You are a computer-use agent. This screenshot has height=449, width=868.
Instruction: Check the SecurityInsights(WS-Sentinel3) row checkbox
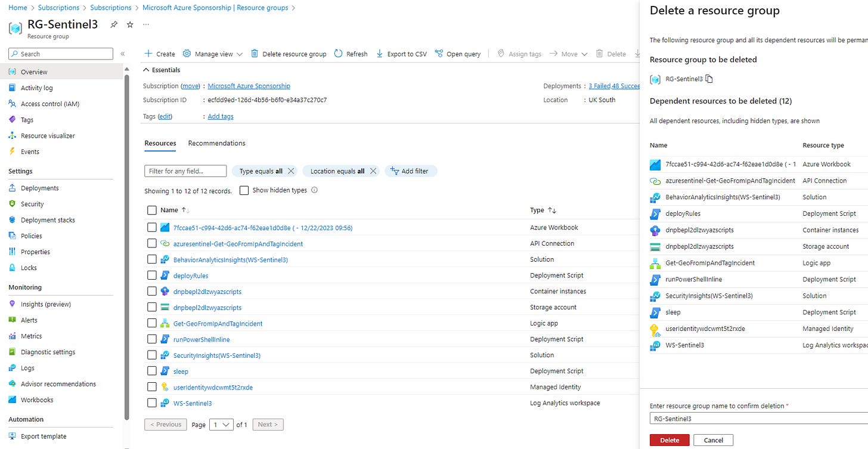pyautogui.click(x=151, y=355)
